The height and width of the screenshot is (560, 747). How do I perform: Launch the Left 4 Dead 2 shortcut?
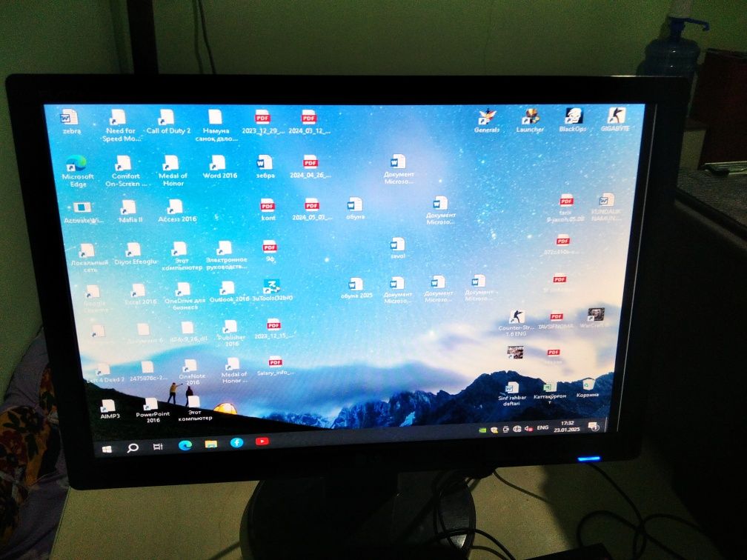pyautogui.click(x=104, y=373)
